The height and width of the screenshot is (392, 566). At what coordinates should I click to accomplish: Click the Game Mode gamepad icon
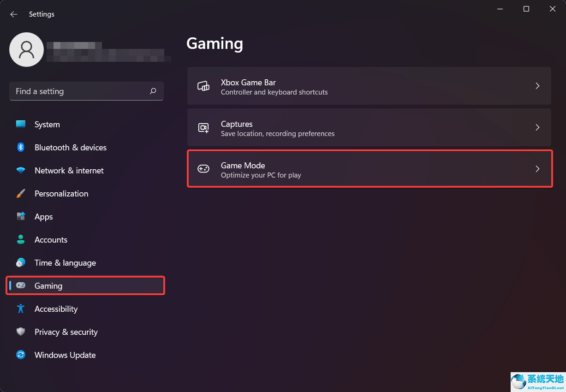click(203, 169)
